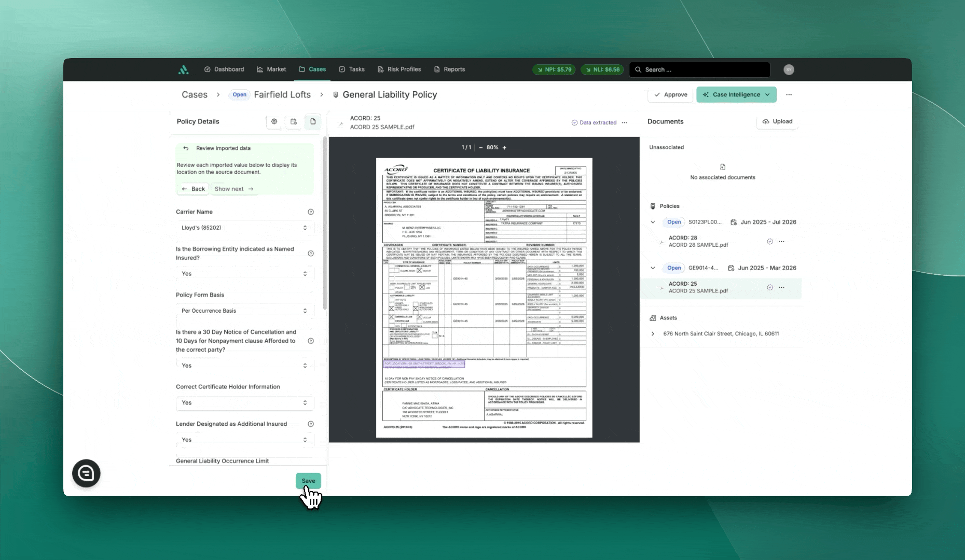Go to the Dashboard tab
Image resolution: width=965 pixels, height=560 pixels.
(x=224, y=69)
